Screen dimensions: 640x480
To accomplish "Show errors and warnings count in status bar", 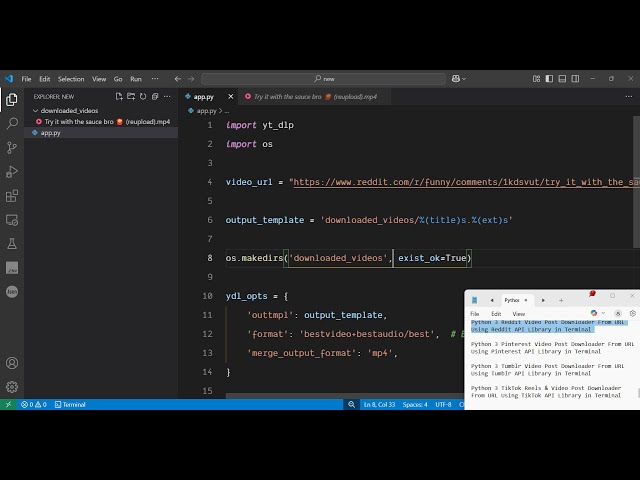I will (x=34, y=404).
